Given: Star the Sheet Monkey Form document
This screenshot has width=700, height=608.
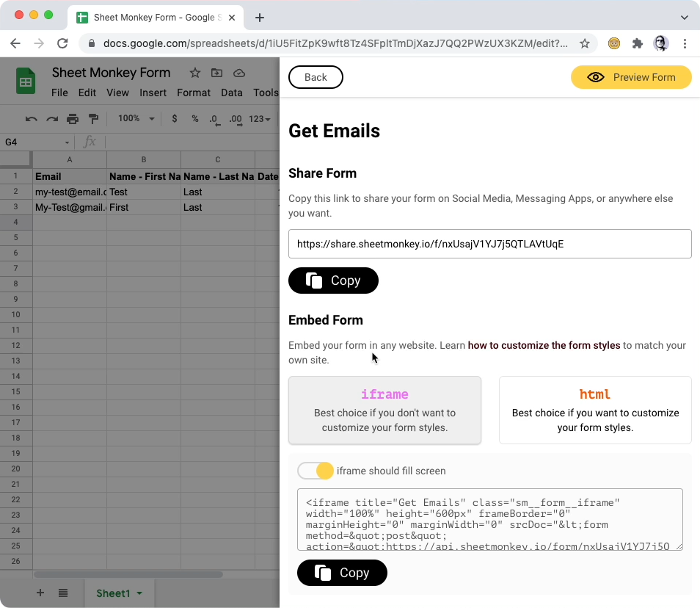Looking at the screenshot, I should (195, 73).
